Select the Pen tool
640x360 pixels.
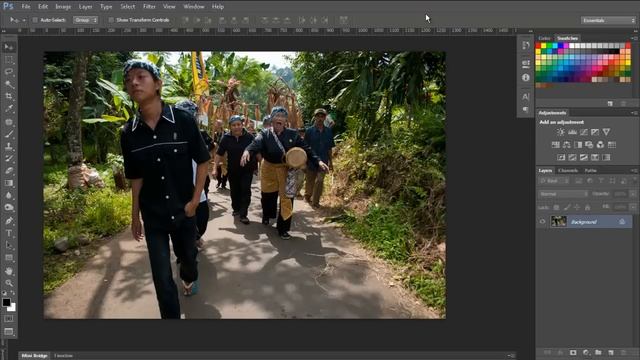pyautogui.click(x=9, y=221)
